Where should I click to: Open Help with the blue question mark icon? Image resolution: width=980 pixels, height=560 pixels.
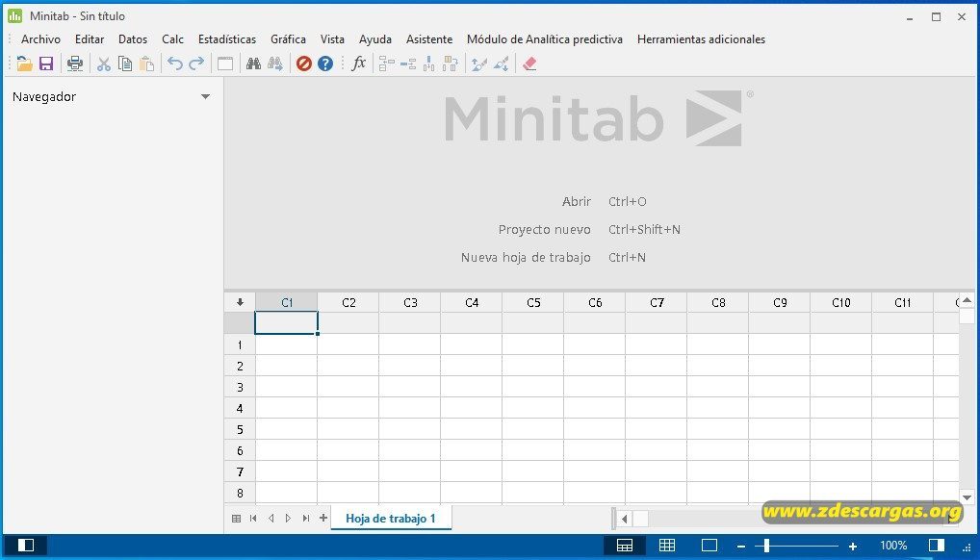pyautogui.click(x=325, y=64)
